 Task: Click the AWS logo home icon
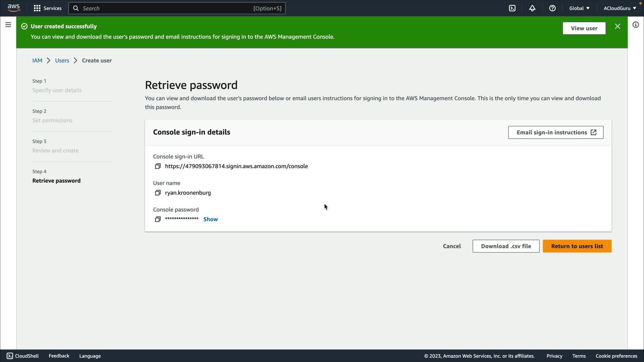(14, 8)
